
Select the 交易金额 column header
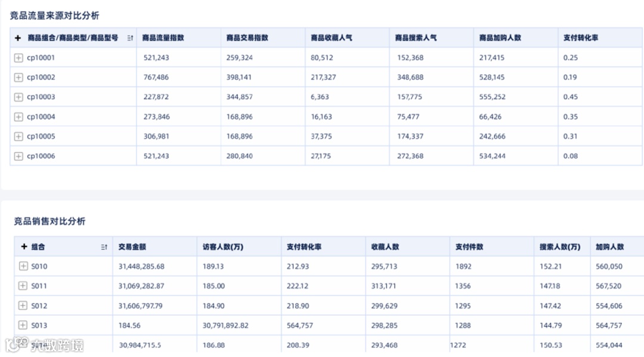coord(132,247)
